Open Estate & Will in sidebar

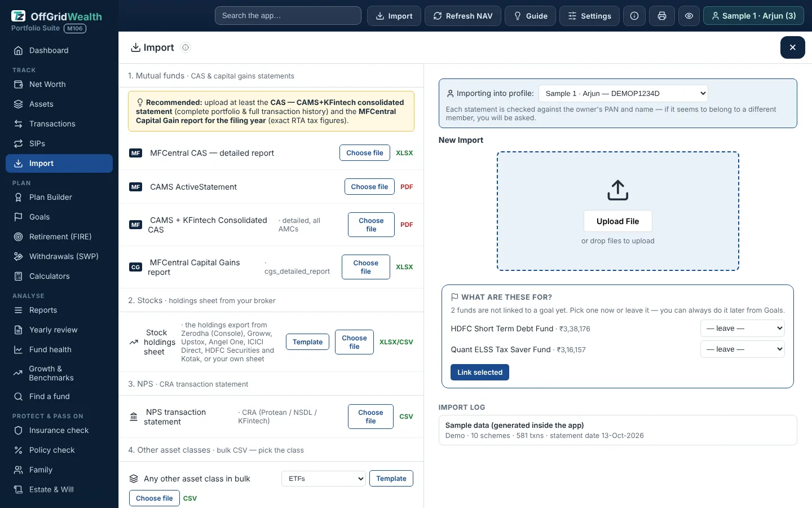pos(59,489)
